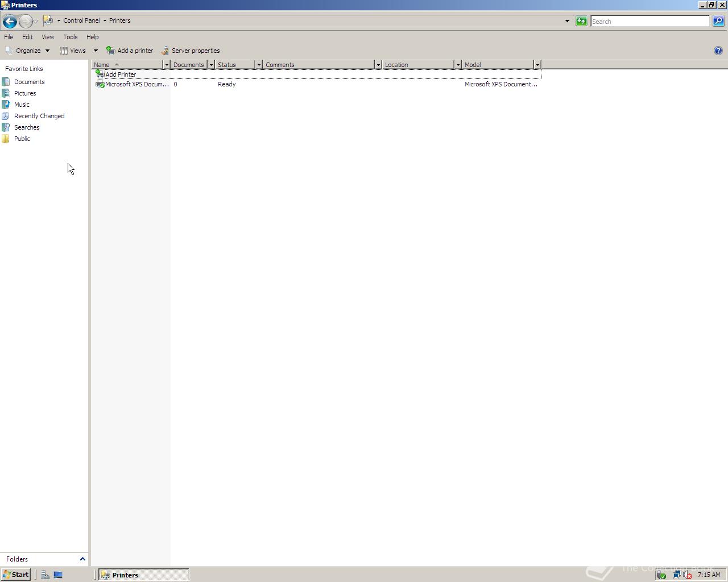Screen dimensions: 728x582
Task: Click Show Desktop quick launch icon
Action: coord(58,575)
